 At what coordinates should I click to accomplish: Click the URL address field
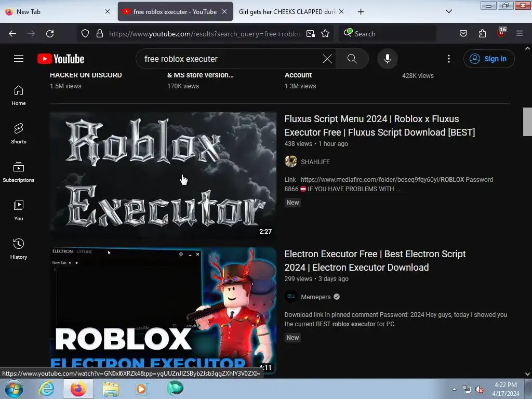[205, 34]
